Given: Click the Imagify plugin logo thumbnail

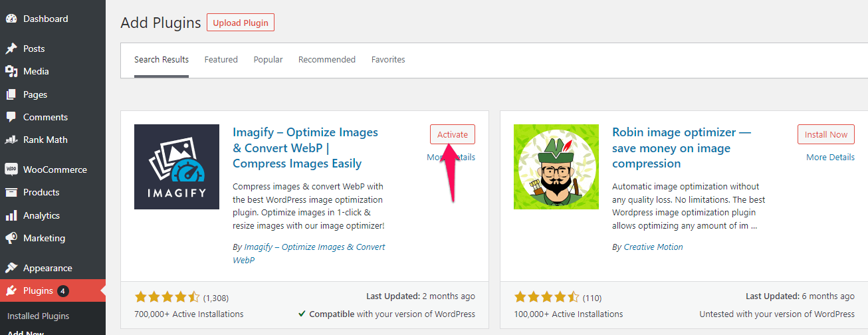Looking at the screenshot, I should (177, 167).
